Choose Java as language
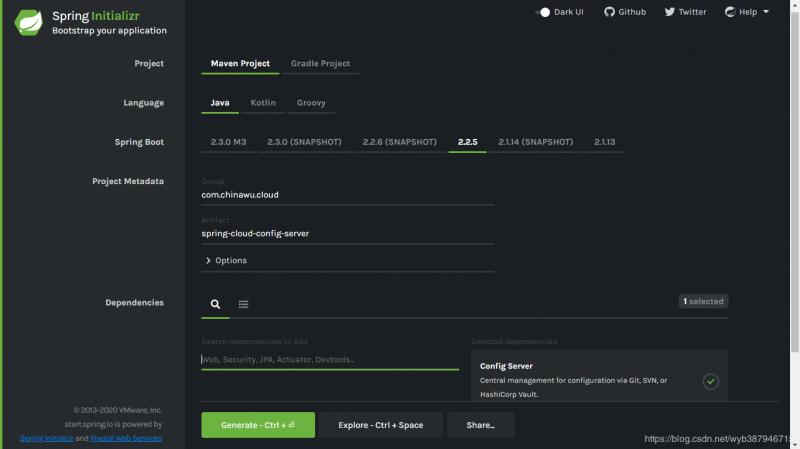This screenshot has width=800, height=449. (220, 103)
